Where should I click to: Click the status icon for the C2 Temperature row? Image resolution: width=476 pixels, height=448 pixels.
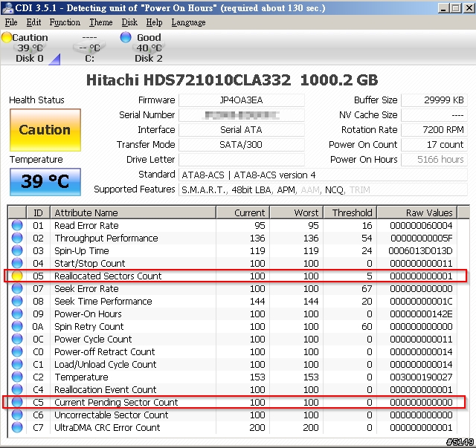pos(17,377)
